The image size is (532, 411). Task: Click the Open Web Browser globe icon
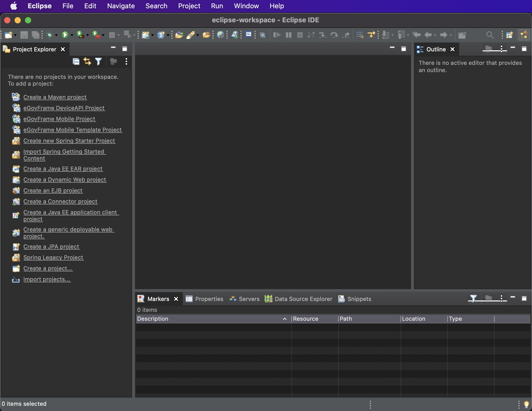[220, 35]
